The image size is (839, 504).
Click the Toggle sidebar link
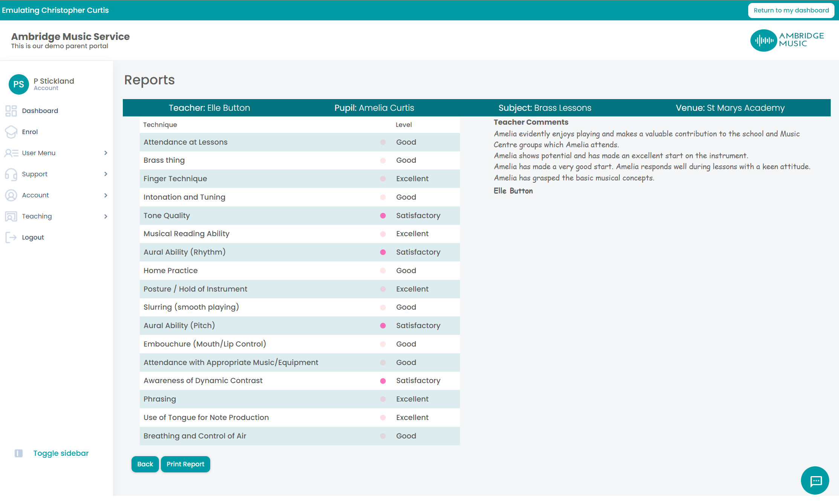(61, 453)
